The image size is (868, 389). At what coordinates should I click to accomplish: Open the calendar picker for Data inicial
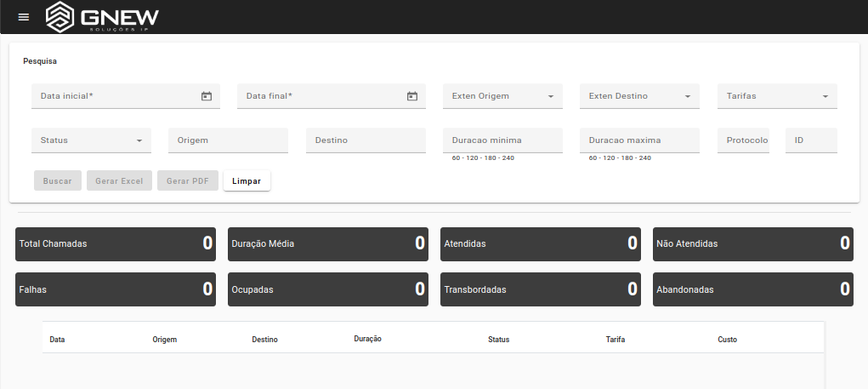coord(207,96)
